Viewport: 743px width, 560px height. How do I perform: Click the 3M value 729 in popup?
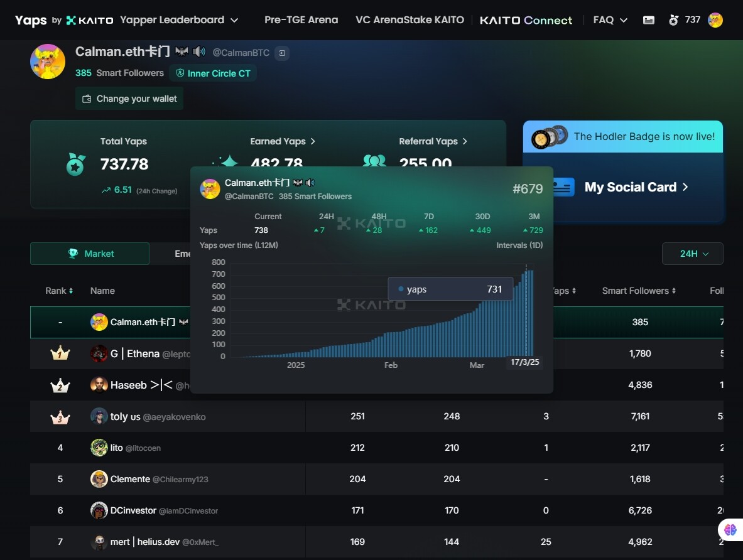pyautogui.click(x=533, y=230)
